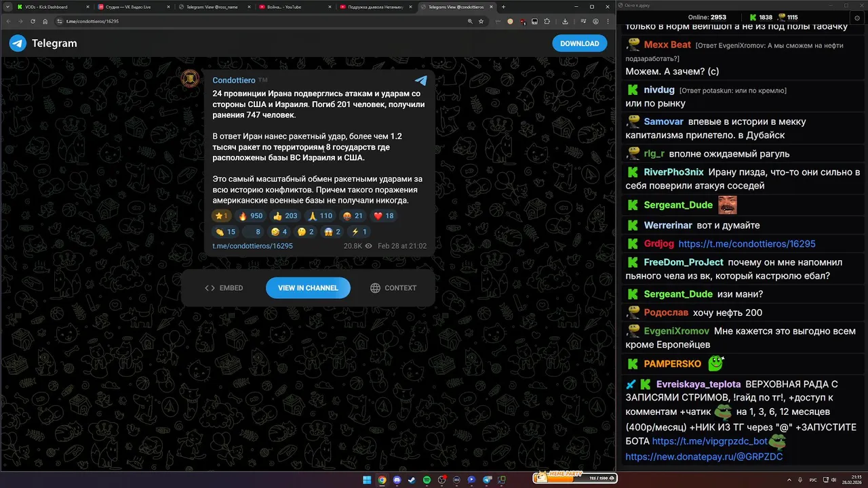Open the Condottiero channel name link
The image size is (868, 488).
pos(234,81)
